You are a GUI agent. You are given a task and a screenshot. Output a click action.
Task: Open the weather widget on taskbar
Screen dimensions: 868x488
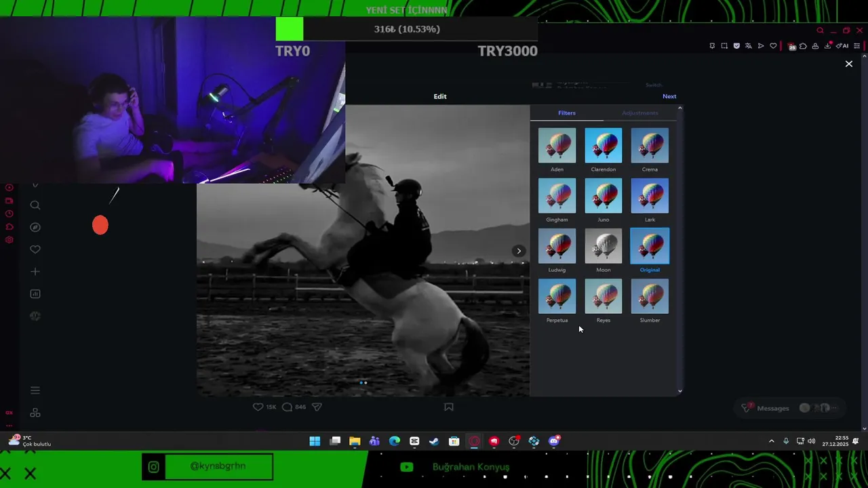coord(28,441)
